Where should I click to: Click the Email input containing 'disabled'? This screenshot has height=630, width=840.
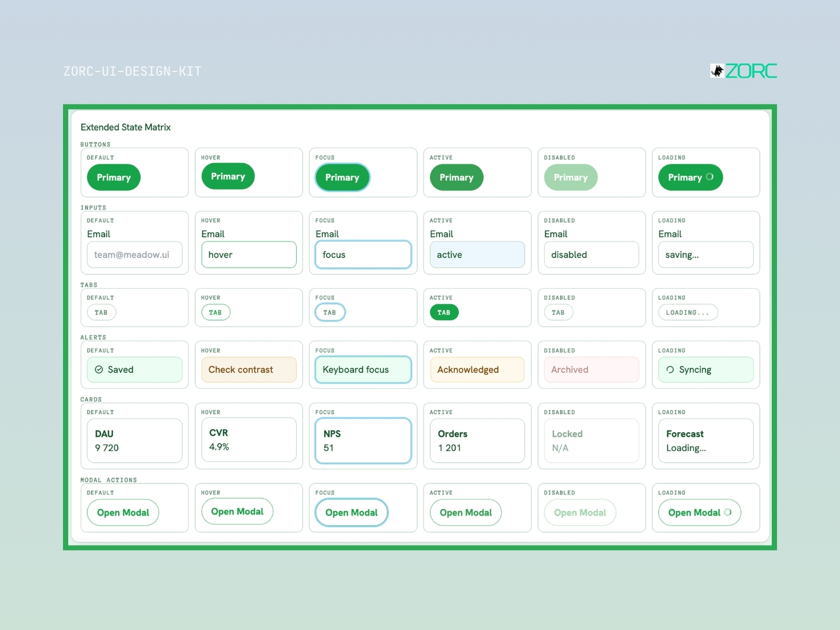592,255
